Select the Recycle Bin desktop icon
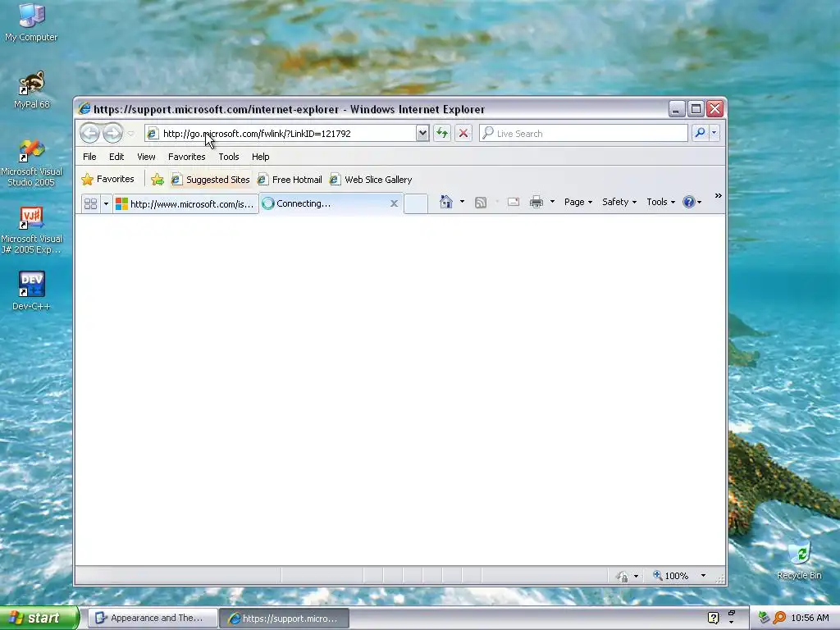 pyautogui.click(x=799, y=560)
